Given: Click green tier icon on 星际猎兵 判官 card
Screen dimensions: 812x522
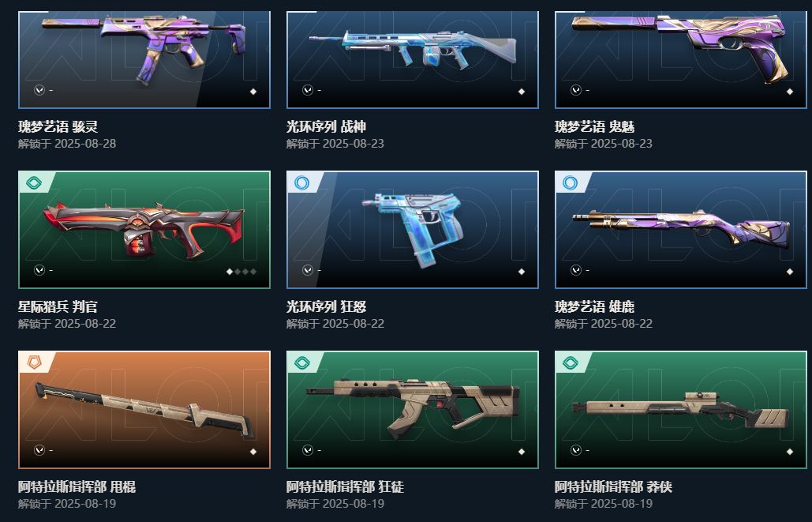Looking at the screenshot, I should [34, 182].
